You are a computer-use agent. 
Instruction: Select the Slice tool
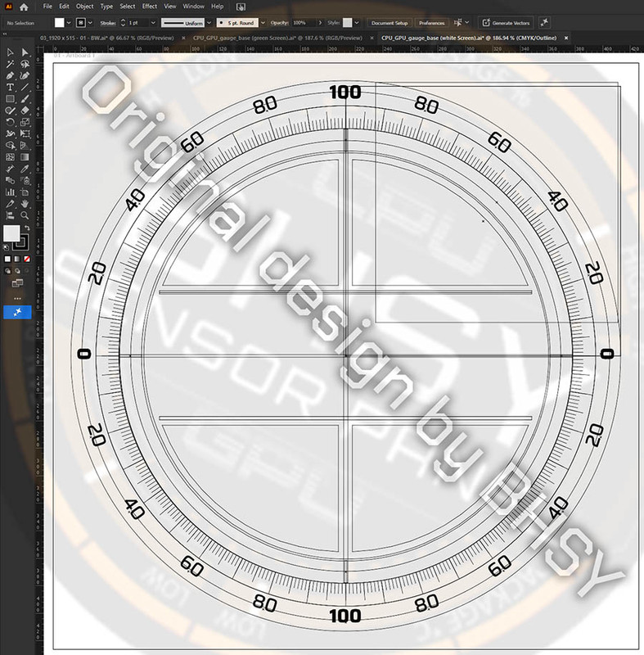(10, 204)
